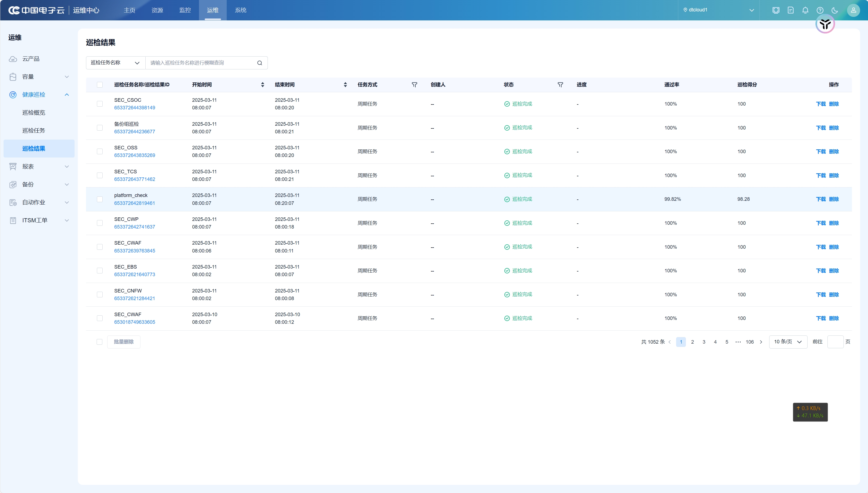Image resolution: width=868 pixels, height=493 pixels.
Task: Click the 云产品 cloud icon
Action: (x=13, y=59)
